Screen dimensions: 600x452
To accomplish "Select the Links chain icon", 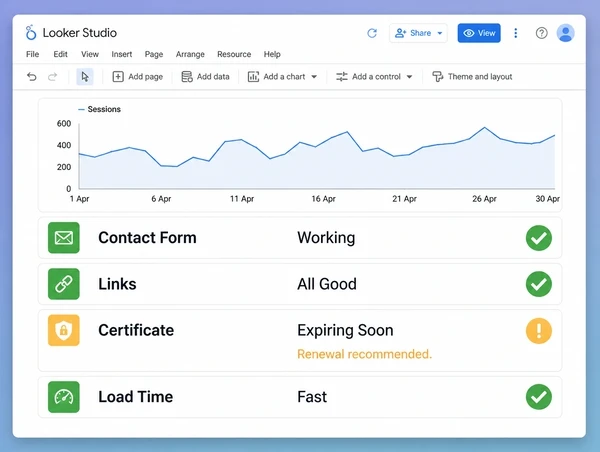I will (64, 284).
